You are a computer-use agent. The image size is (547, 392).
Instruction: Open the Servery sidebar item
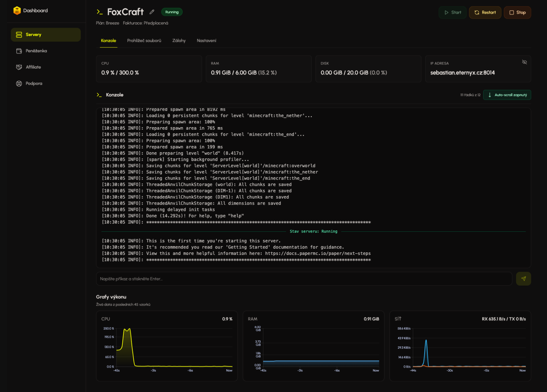pos(46,34)
